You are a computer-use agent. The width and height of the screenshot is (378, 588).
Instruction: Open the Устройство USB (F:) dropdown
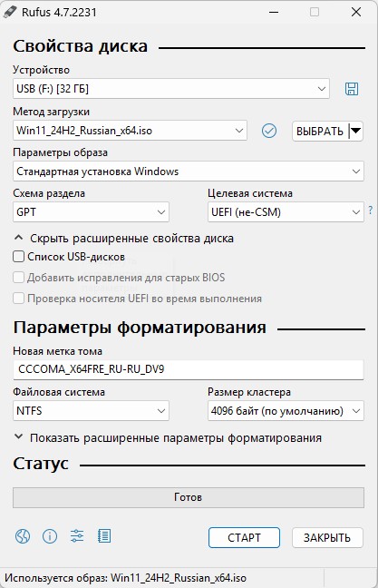(171, 89)
